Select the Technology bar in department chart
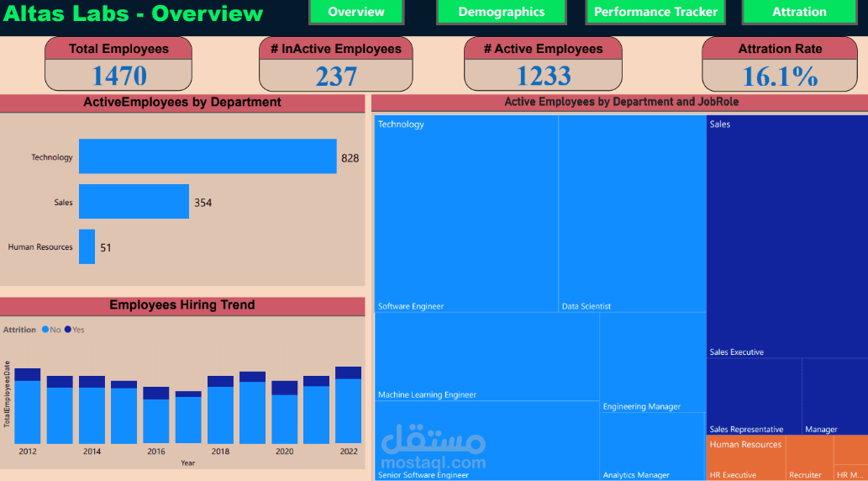This screenshot has height=481, width=868. pos(208,156)
